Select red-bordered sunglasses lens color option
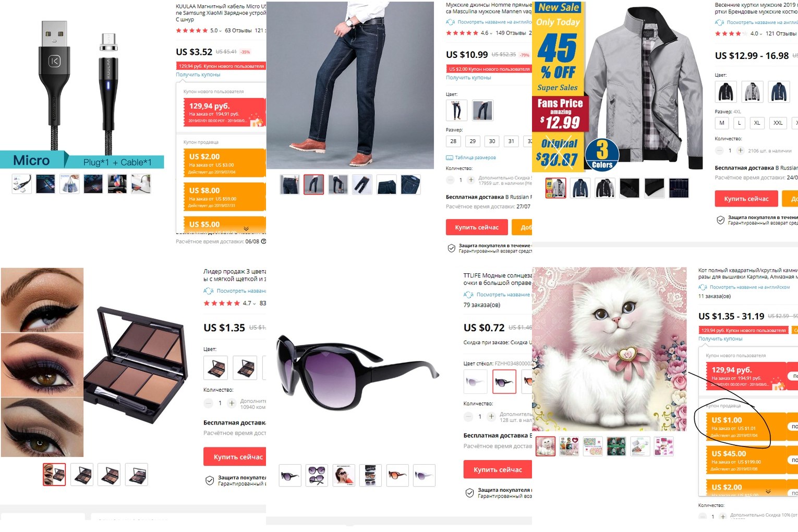The width and height of the screenshot is (798, 532). coord(504,382)
